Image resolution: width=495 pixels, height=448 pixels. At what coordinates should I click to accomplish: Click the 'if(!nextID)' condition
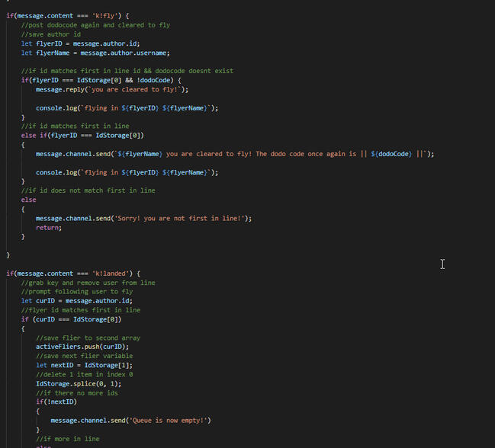pos(56,402)
